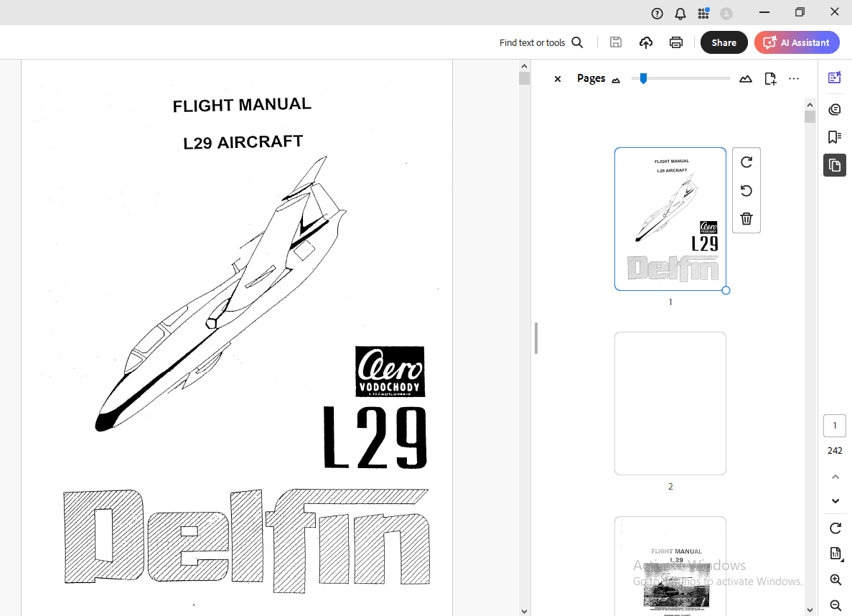Screen dimensions: 852x616
Task: Go to the next page with the chevron
Action: tap(835, 500)
